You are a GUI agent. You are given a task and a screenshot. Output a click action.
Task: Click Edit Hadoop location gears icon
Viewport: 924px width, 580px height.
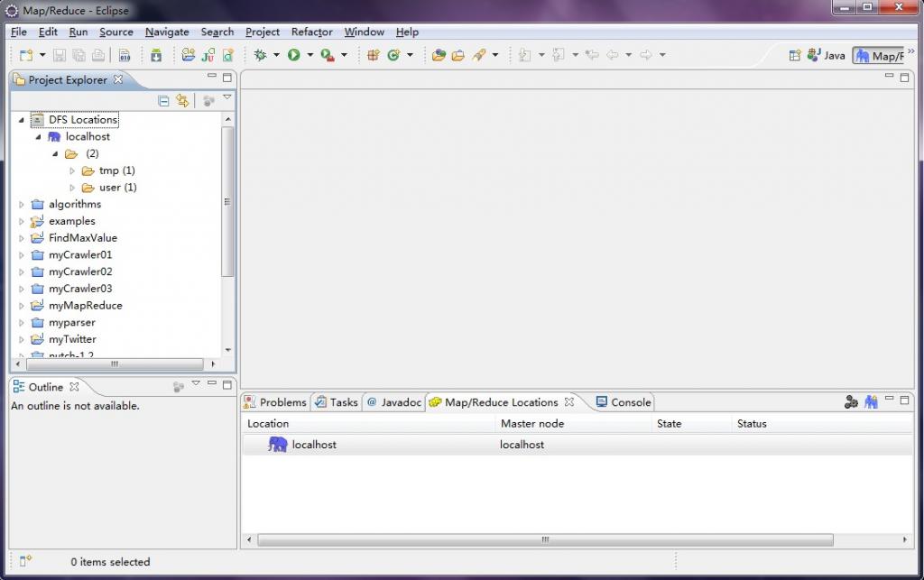(851, 402)
